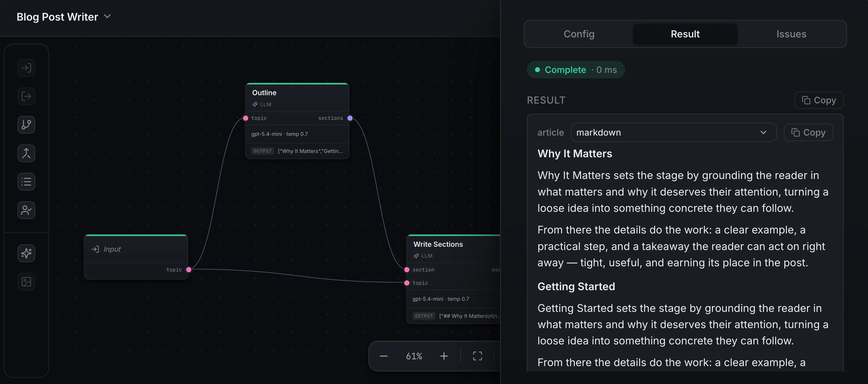Select the branch node tool
Image resolution: width=868 pixels, height=384 pixels.
click(x=26, y=125)
